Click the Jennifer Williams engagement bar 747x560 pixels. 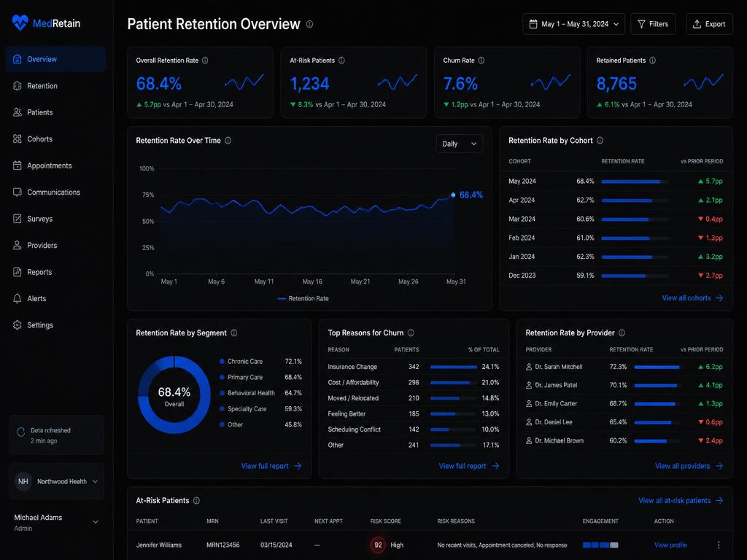600,545
